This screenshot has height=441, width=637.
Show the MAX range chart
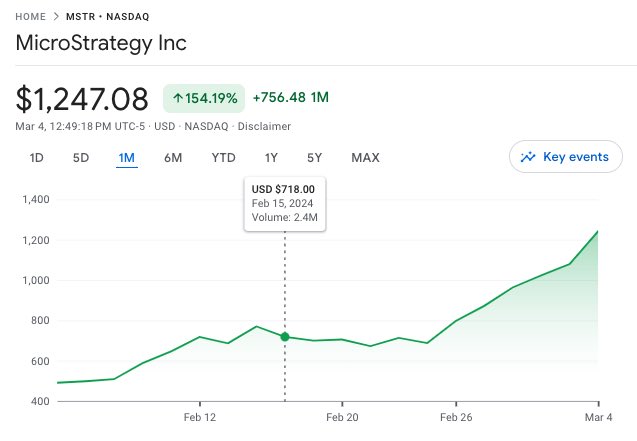pos(365,157)
